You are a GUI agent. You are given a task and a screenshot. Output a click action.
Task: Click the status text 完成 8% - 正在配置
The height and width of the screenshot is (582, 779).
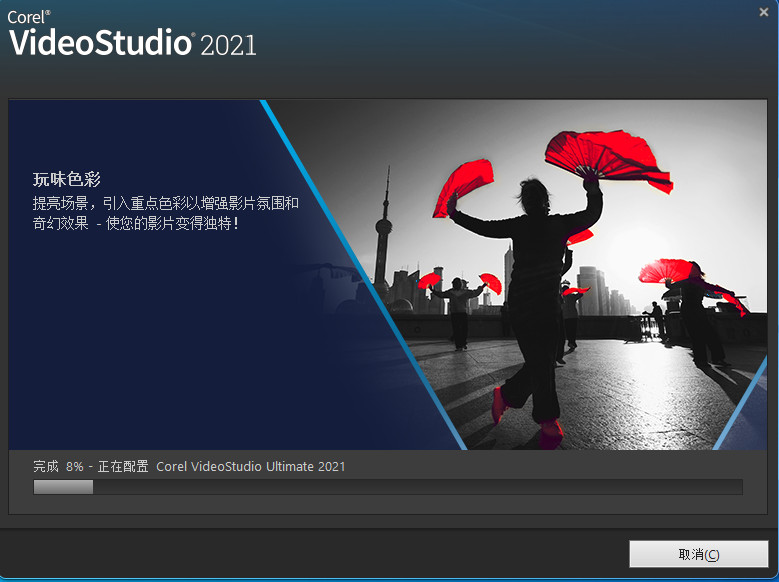point(90,466)
